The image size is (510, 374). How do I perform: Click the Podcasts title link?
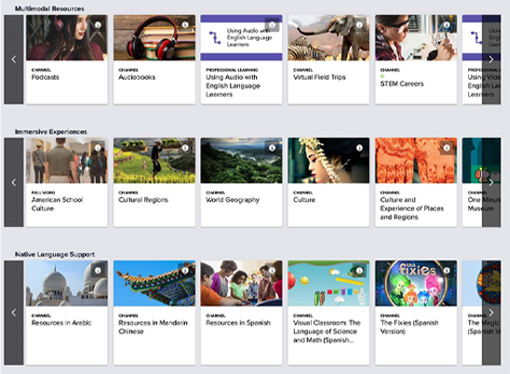45,77
